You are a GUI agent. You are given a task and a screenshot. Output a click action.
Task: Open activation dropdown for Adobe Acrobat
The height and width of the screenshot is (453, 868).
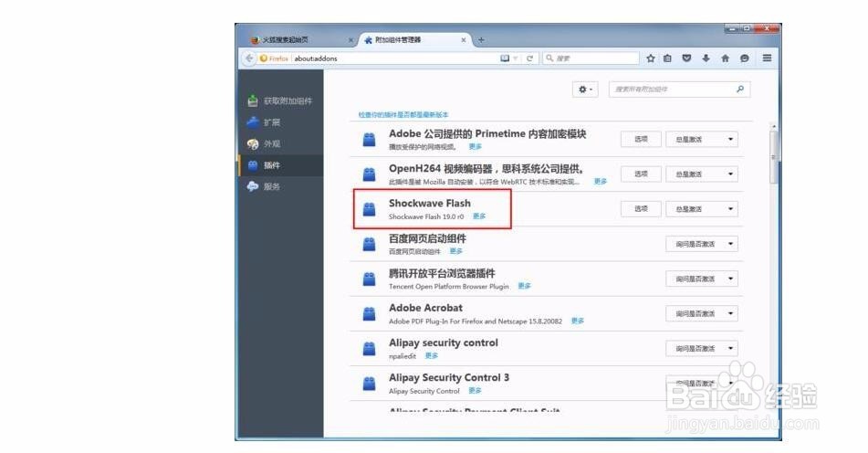tap(702, 313)
